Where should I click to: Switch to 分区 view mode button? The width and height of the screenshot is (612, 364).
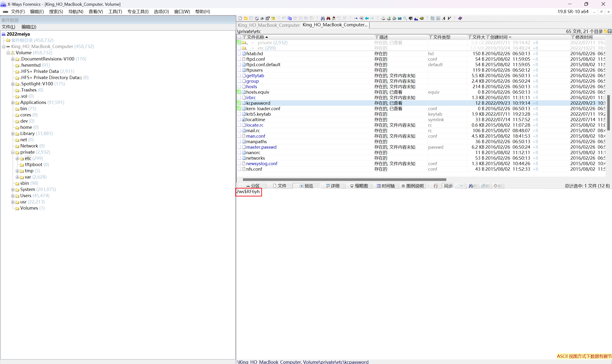pyautogui.click(x=253, y=186)
